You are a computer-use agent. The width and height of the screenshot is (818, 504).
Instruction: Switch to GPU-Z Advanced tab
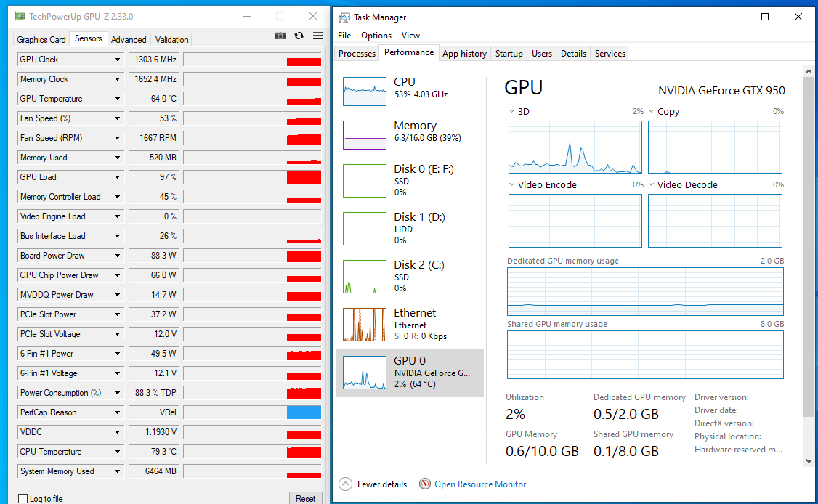click(129, 40)
